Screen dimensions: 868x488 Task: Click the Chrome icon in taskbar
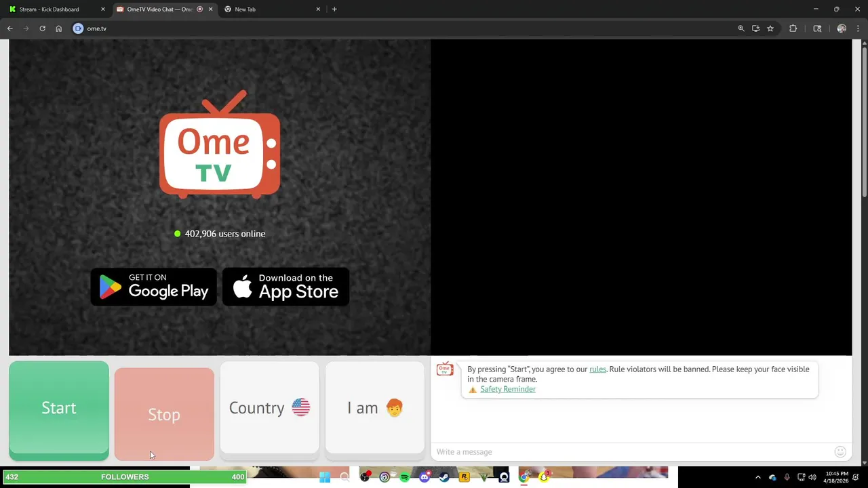pos(524,477)
